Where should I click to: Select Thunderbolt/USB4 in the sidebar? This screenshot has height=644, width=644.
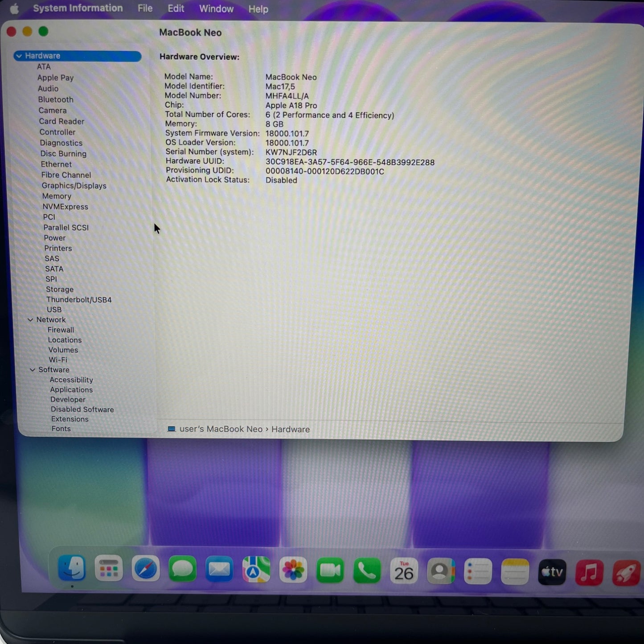coord(79,300)
